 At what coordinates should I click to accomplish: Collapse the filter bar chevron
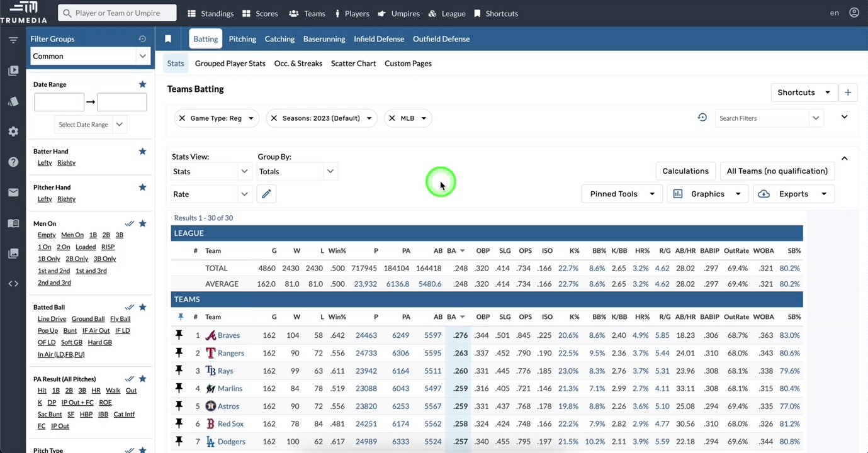pyautogui.click(x=844, y=117)
